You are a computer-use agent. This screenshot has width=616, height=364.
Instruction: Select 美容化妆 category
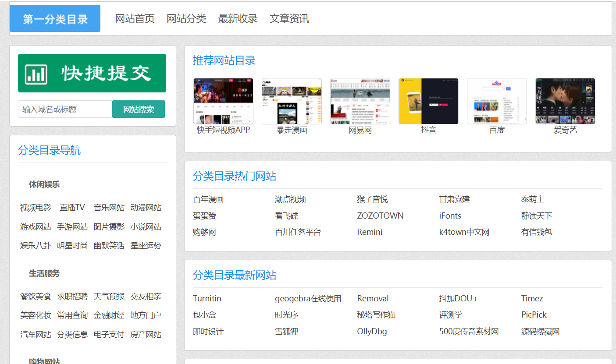36,315
